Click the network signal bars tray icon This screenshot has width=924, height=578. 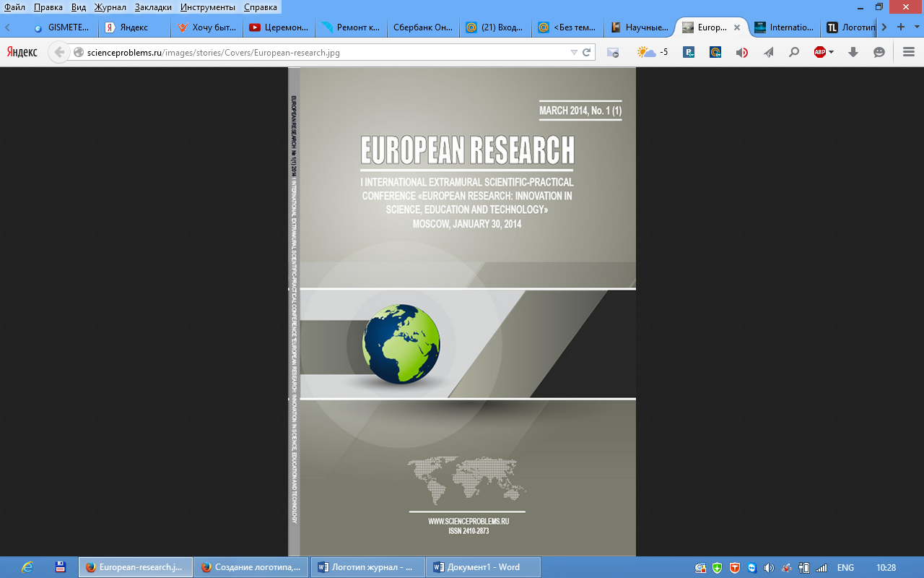(x=821, y=567)
